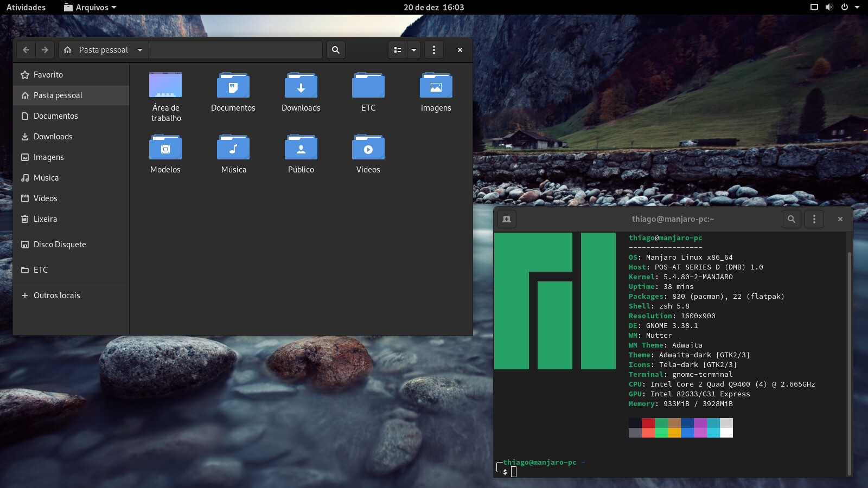Expand the Pasta pessoal path dropdown
The height and width of the screenshot is (488, 868).
coord(140,50)
